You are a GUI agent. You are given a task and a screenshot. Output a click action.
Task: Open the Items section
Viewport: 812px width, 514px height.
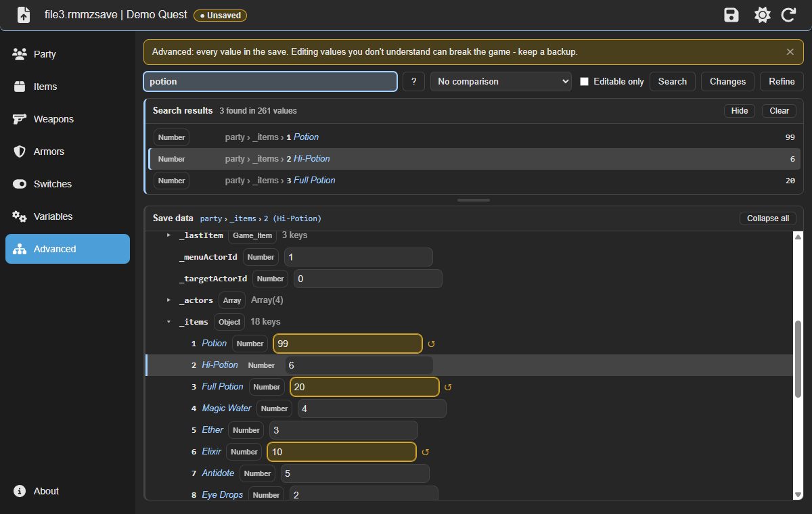(68, 87)
